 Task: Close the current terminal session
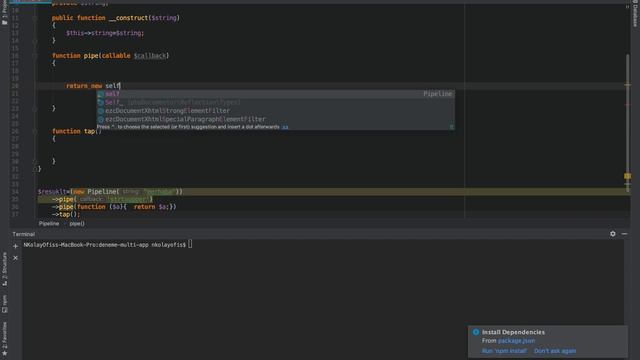pyautogui.click(x=16, y=258)
